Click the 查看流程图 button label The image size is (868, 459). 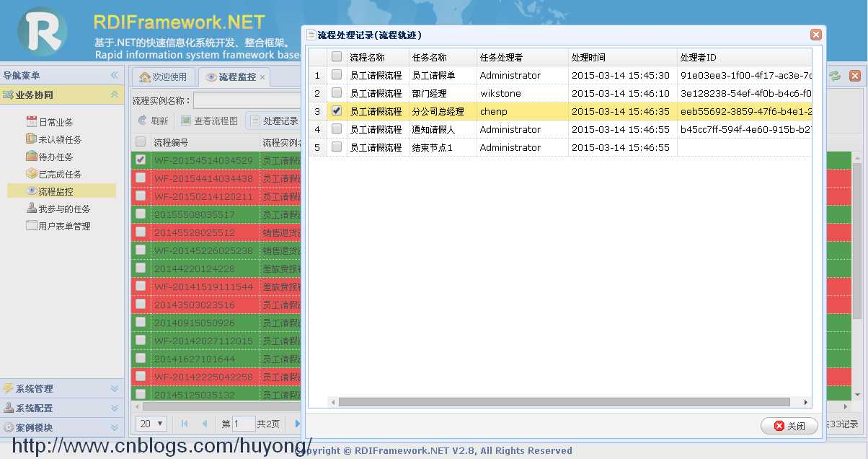216,121
